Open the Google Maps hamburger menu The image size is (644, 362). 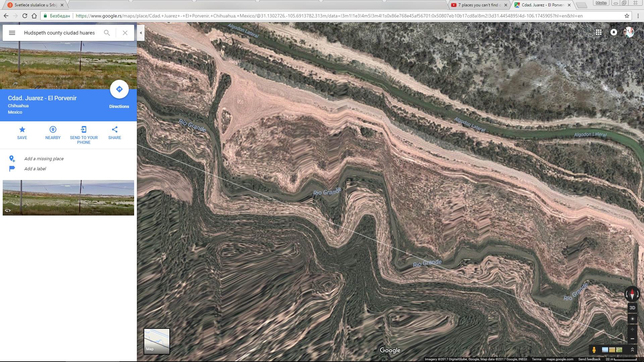(12, 33)
